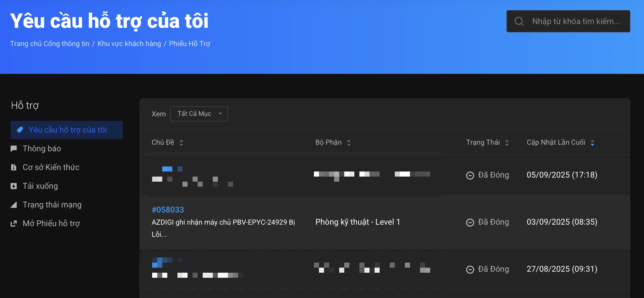Open Cơ sở Kiến thức in sidebar
Screen dimensions: 644x298
pos(51,167)
